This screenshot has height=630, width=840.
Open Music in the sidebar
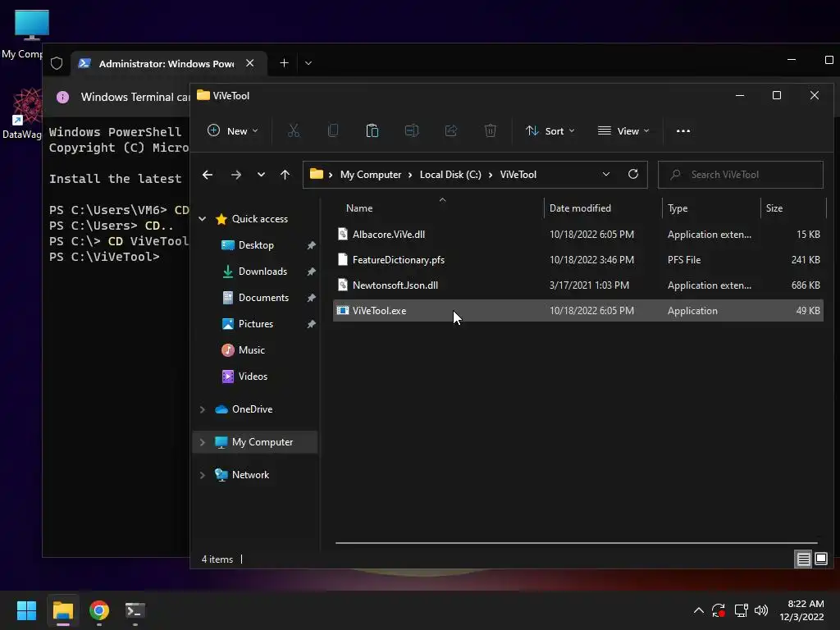click(x=251, y=350)
